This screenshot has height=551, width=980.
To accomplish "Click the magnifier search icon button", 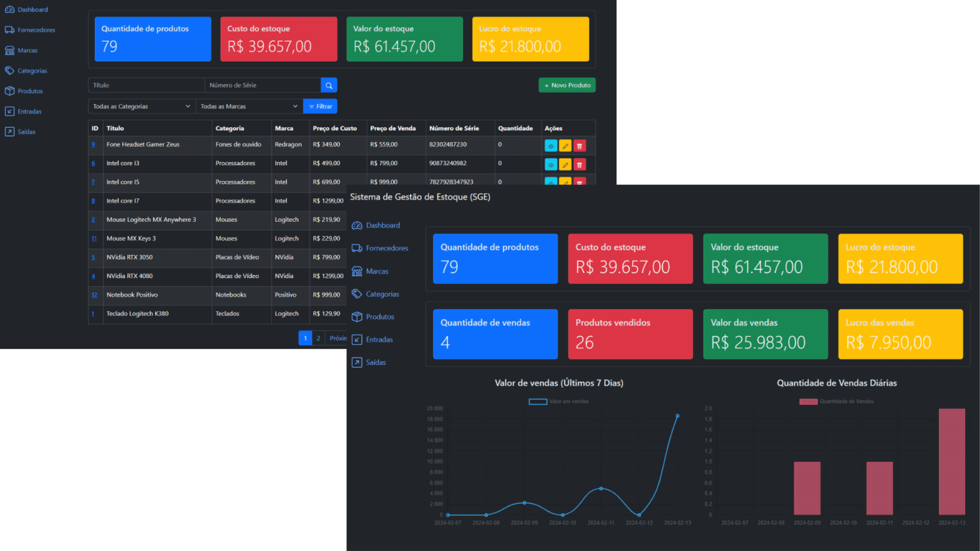I will pos(329,85).
